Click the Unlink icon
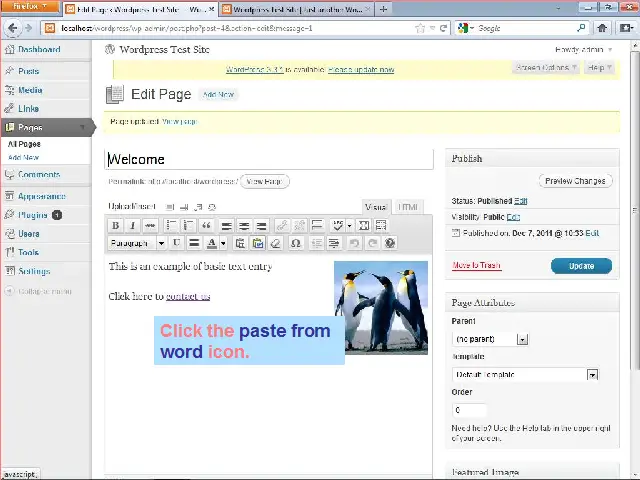The width and height of the screenshot is (640, 480). (299, 225)
